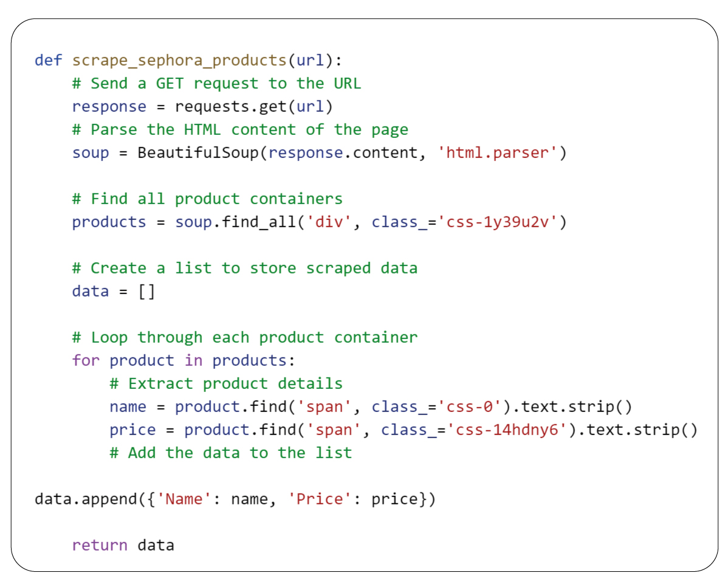Click the comment '# Send a GET request to the URL'
This screenshot has width=728, height=584.
tap(216, 84)
